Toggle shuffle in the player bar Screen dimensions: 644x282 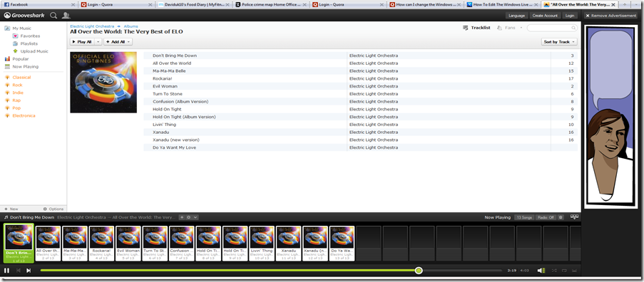554,271
